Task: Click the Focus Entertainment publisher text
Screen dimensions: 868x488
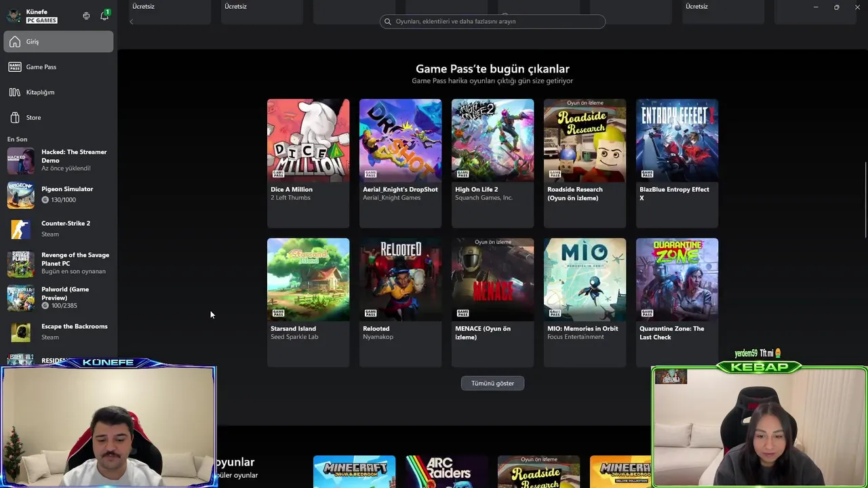Action: [575, 337]
